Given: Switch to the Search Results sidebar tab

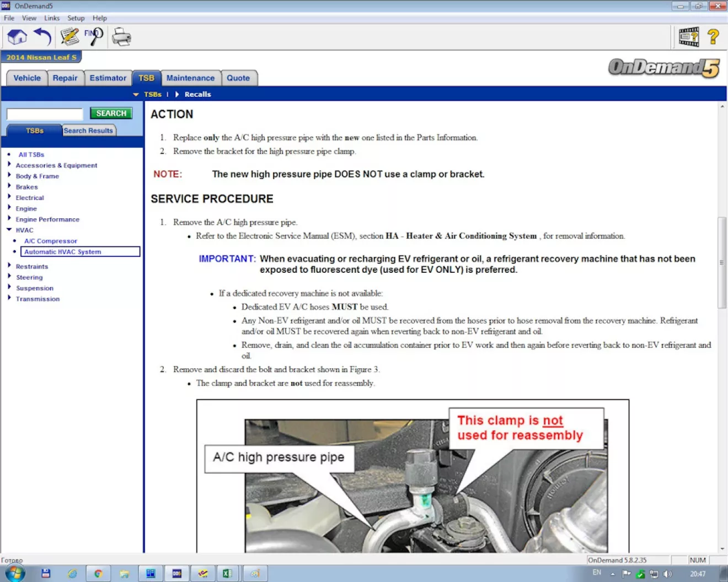Looking at the screenshot, I should (x=88, y=131).
